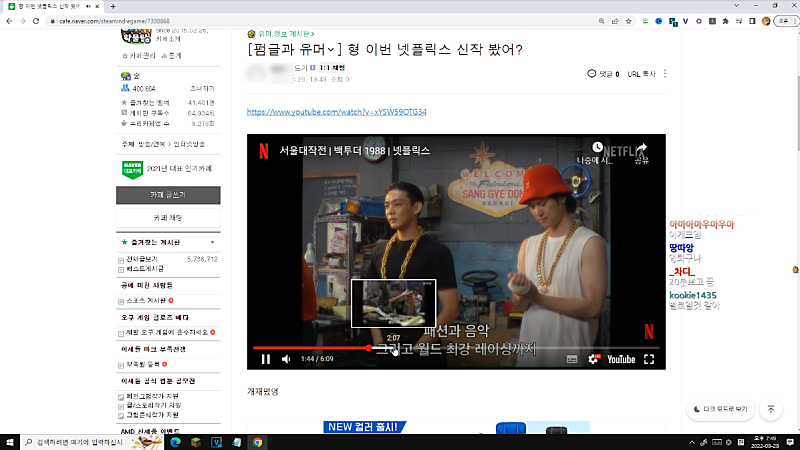Click the video Share arrow icon

(642, 148)
